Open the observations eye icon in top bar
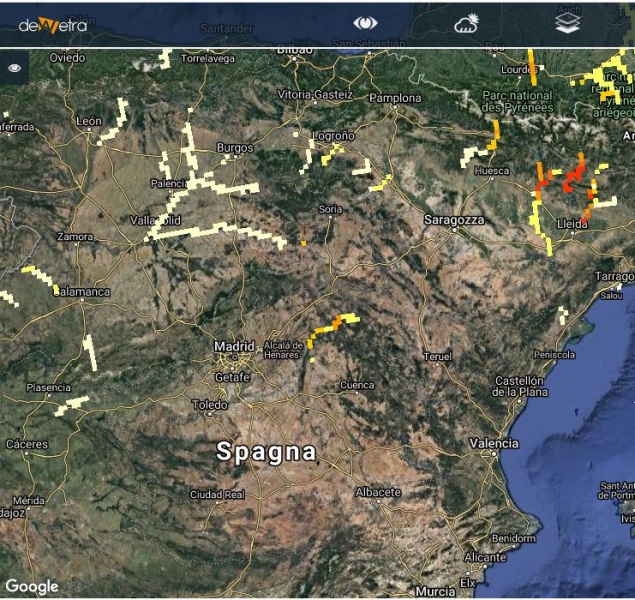The image size is (635, 600). 365,23
